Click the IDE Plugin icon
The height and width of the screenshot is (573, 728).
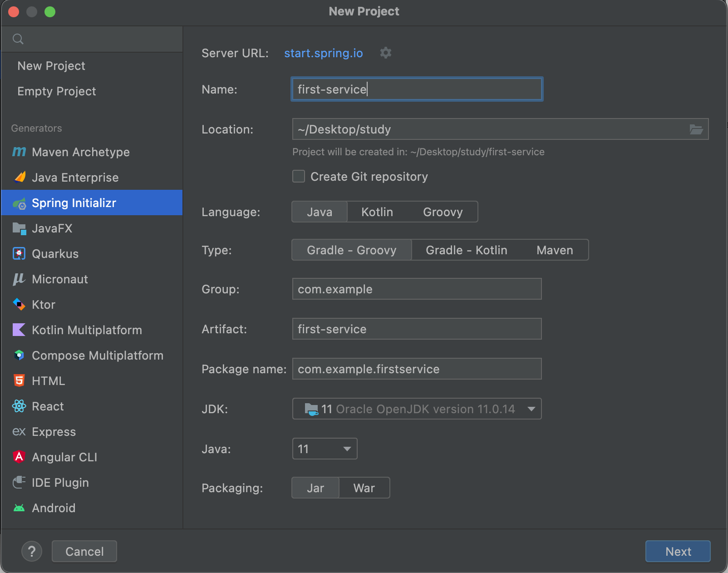pyautogui.click(x=19, y=482)
